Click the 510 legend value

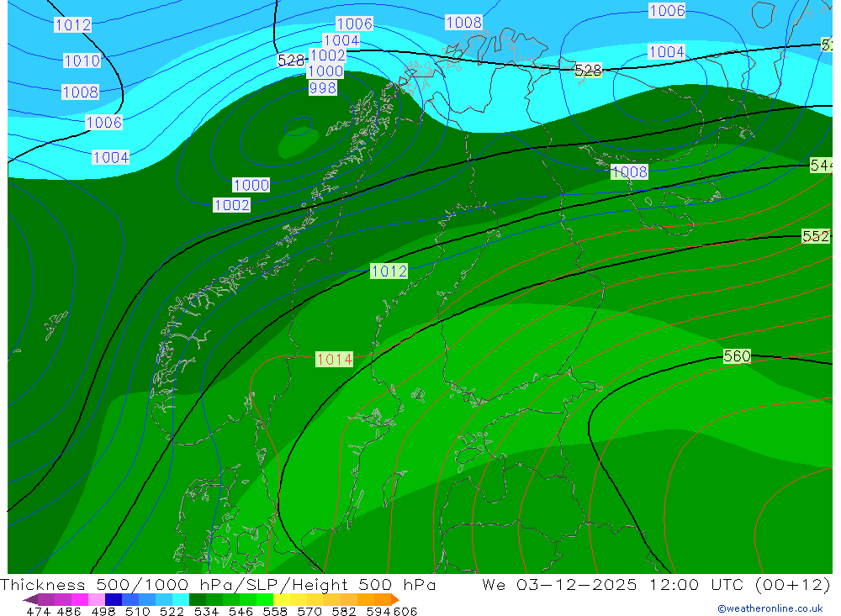coord(138,611)
